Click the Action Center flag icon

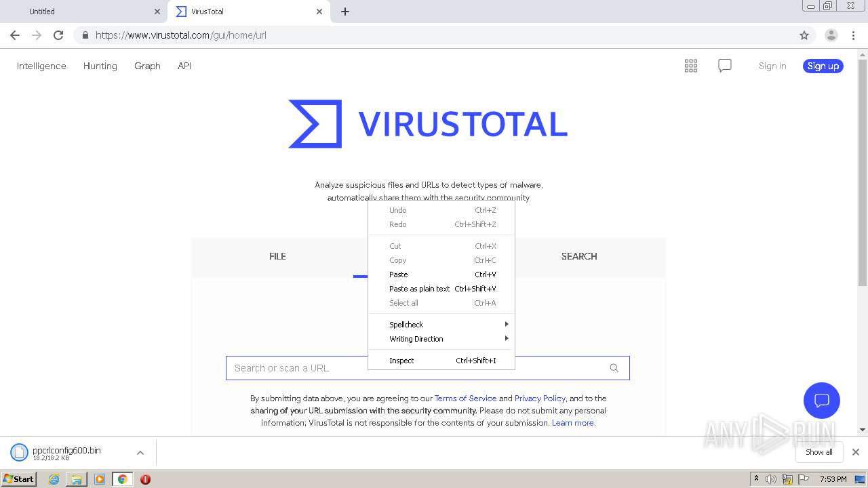(804, 479)
